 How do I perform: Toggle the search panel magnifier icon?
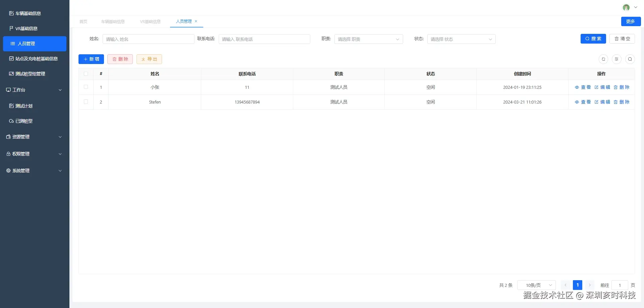(630, 59)
